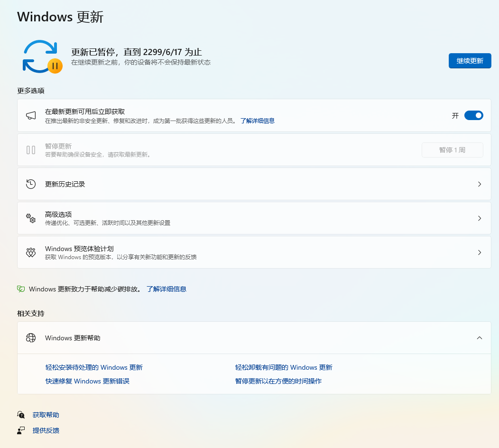This screenshot has height=448, width=499.
Task: Click the megaphone icon for latest updates
Action: click(x=31, y=116)
